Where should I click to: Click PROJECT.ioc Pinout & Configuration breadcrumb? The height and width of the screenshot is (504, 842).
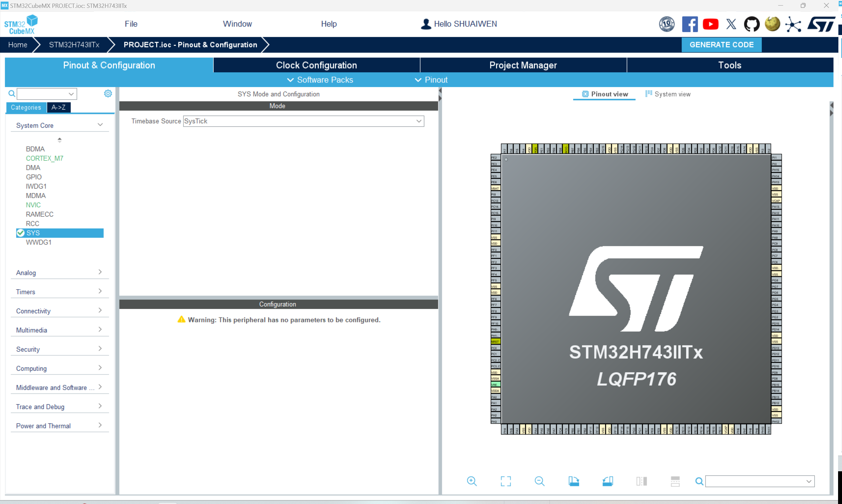pos(190,45)
